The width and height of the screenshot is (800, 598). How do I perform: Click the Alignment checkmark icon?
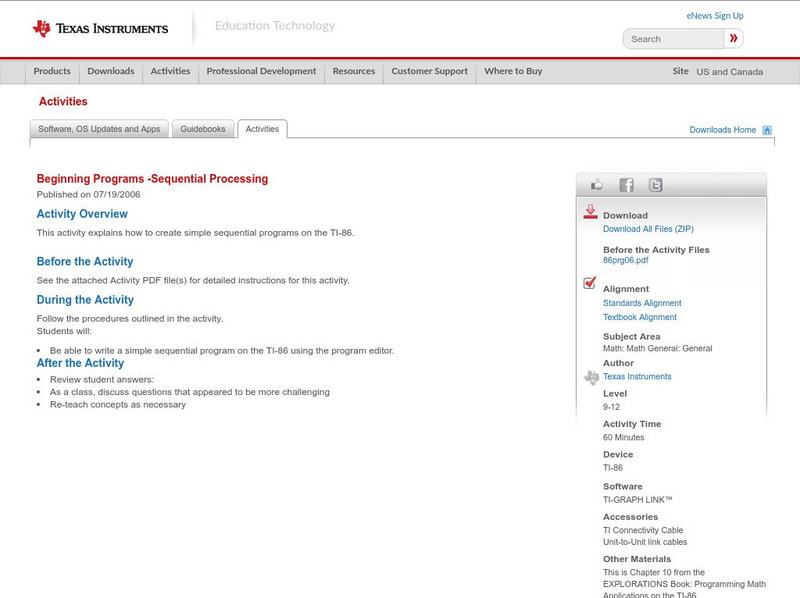click(x=588, y=284)
